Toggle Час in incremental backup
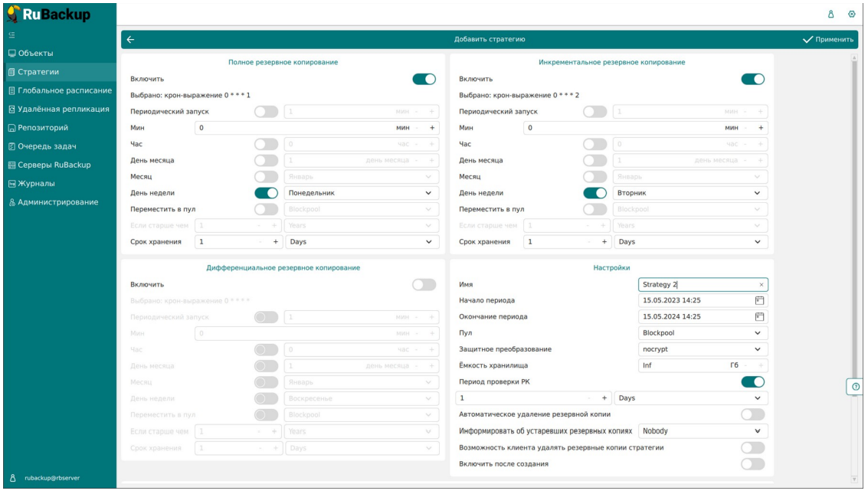Viewport: 868px width, 494px height. (595, 145)
